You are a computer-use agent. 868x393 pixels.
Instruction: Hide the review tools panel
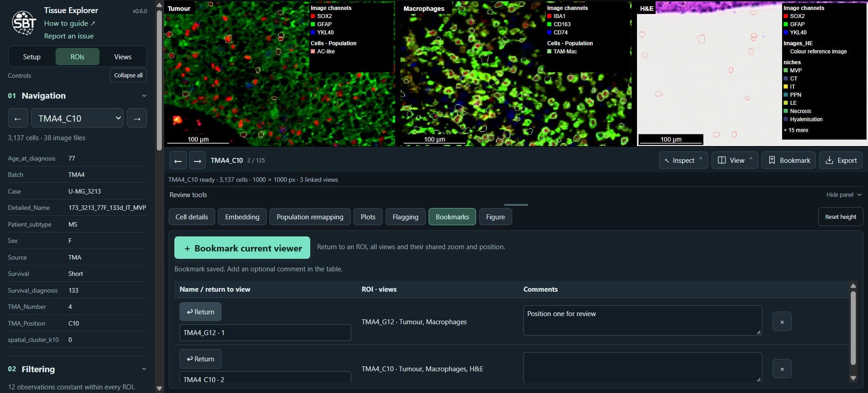coord(844,194)
